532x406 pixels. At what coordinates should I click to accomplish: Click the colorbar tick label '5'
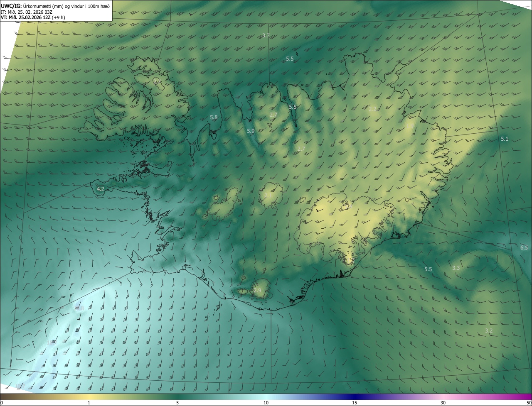click(177, 403)
